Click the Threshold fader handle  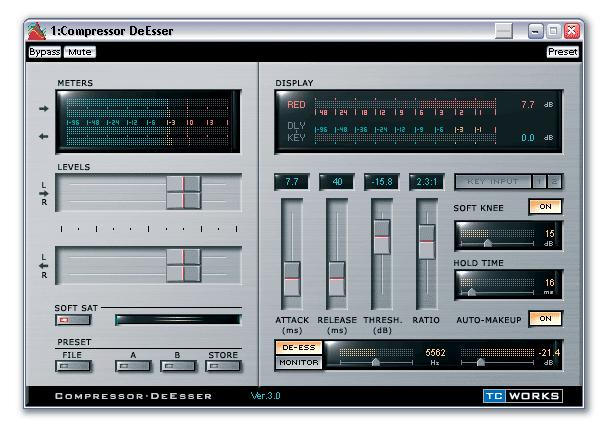pyautogui.click(x=382, y=237)
